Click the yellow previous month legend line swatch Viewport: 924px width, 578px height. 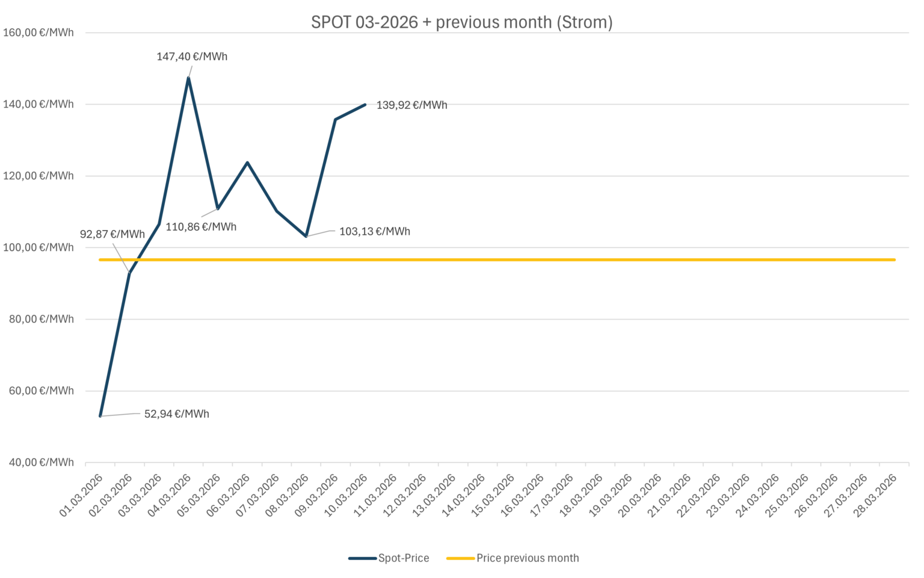pos(460,558)
